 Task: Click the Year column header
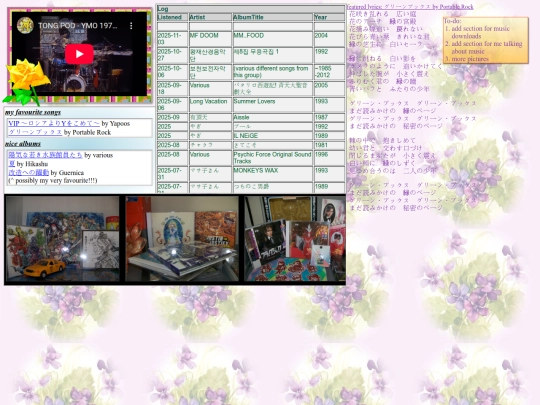coord(329,17)
